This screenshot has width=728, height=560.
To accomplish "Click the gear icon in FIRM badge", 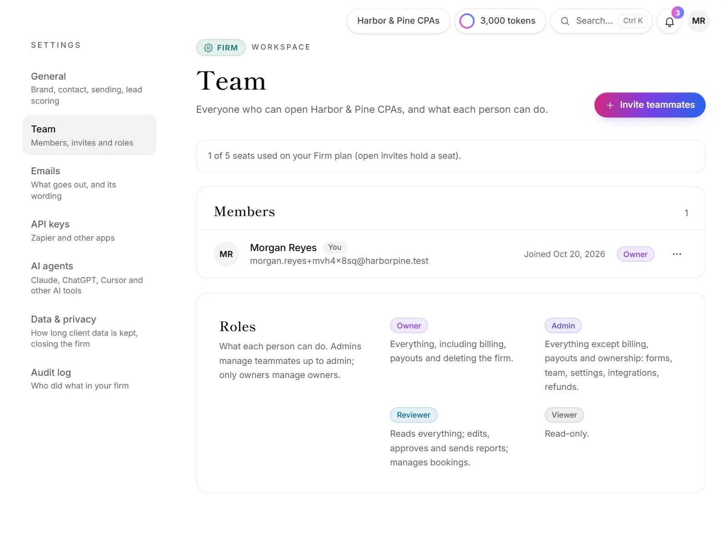I will click(208, 48).
